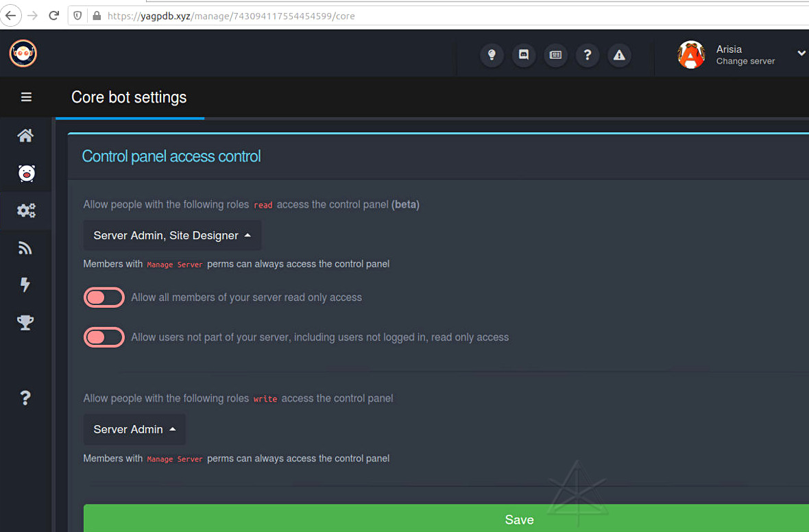Open the RSS feeds sidebar icon
The image size is (809, 532).
pyautogui.click(x=25, y=247)
